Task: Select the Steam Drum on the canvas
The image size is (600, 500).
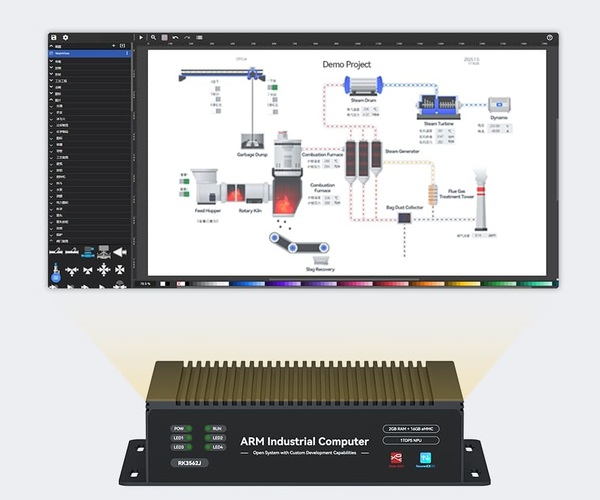Action: click(x=363, y=85)
